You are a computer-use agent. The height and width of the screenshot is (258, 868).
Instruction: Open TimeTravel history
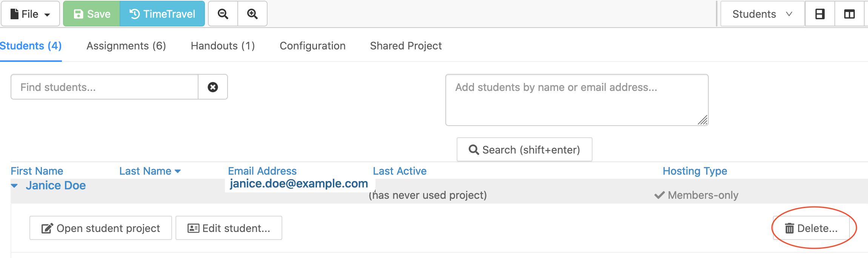tap(162, 14)
